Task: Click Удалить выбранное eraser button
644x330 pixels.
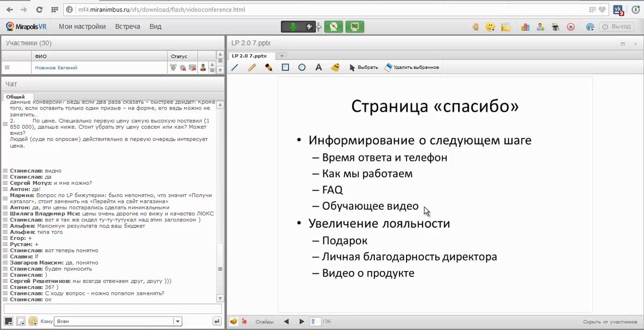Action: (x=412, y=67)
